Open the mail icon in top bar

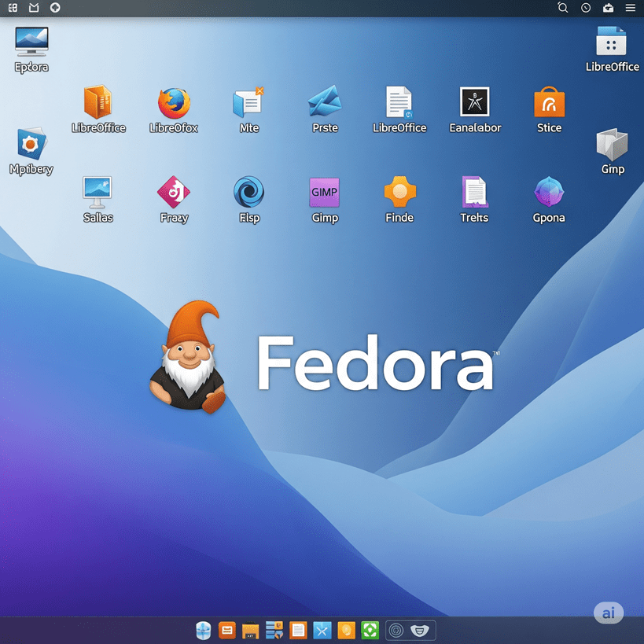(x=34, y=7)
